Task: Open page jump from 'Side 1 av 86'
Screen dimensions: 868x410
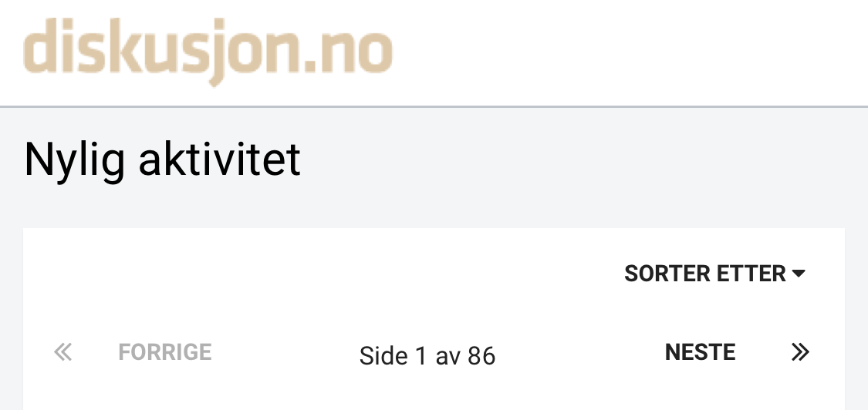Action: point(427,355)
